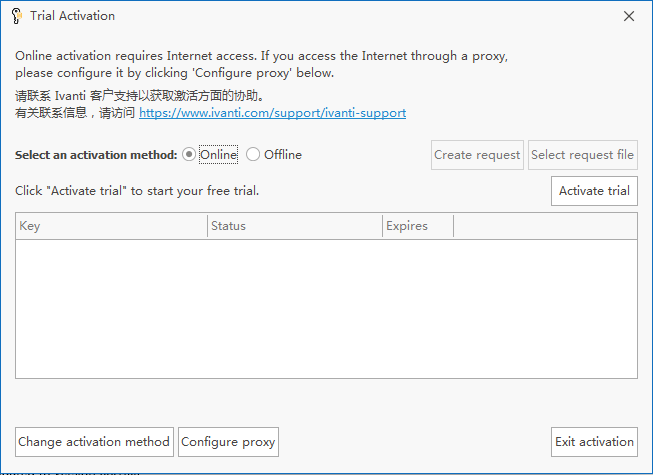Click the Select request file button
653x475 pixels.
(x=583, y=155)
